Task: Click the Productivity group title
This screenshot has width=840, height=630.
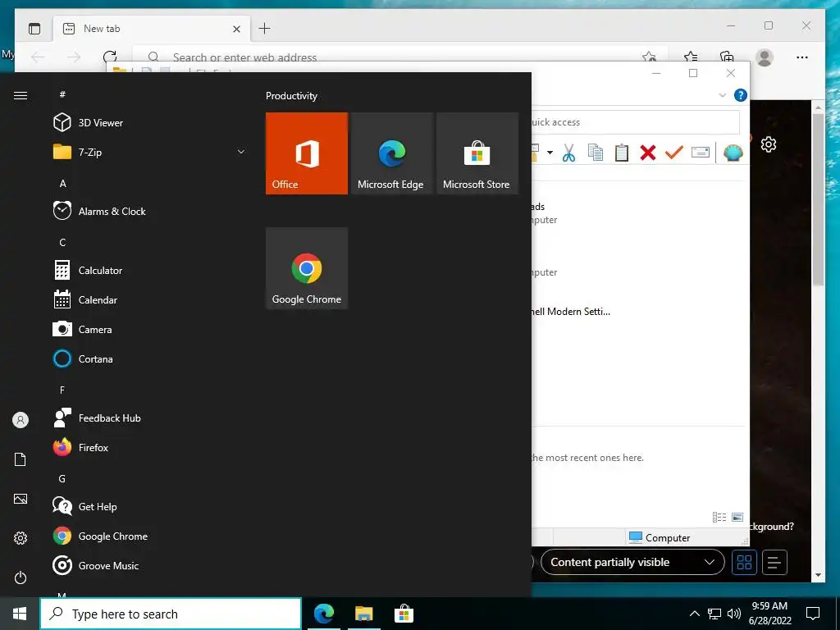Action: click(x=291, y=96)
